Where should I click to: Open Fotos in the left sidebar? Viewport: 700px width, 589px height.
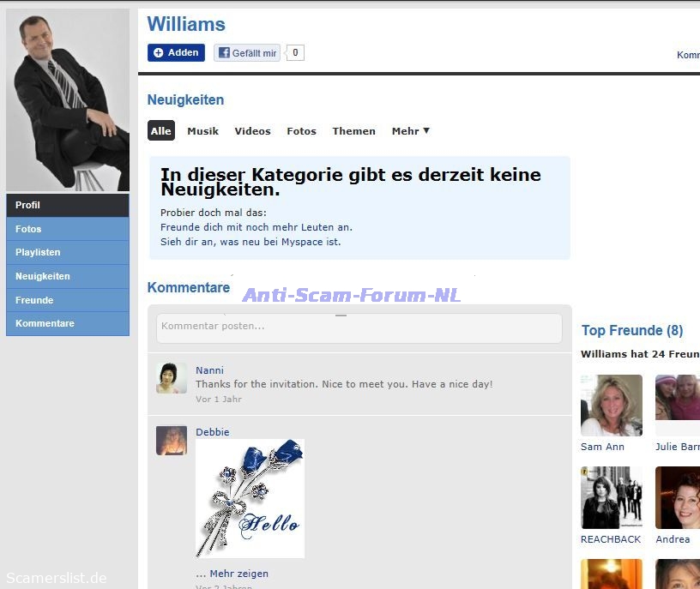68,229
